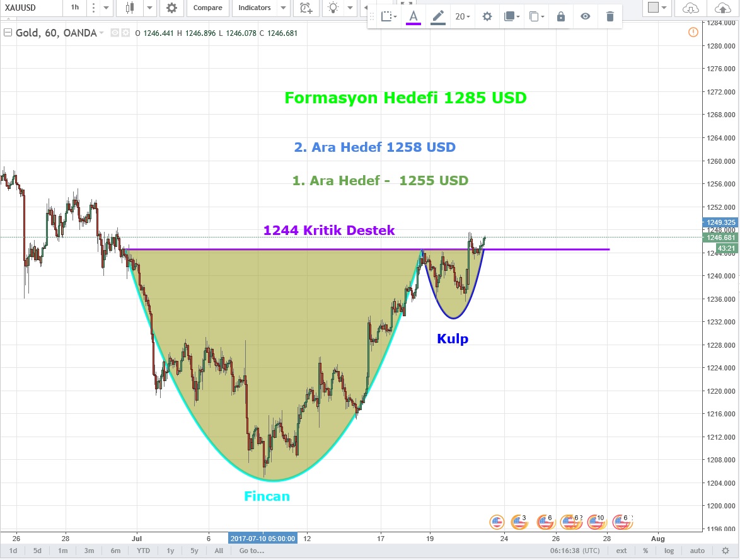Toggle auto scale at bottom right
The width and height of the screenshot is (740, 560).
pos(697,551)
